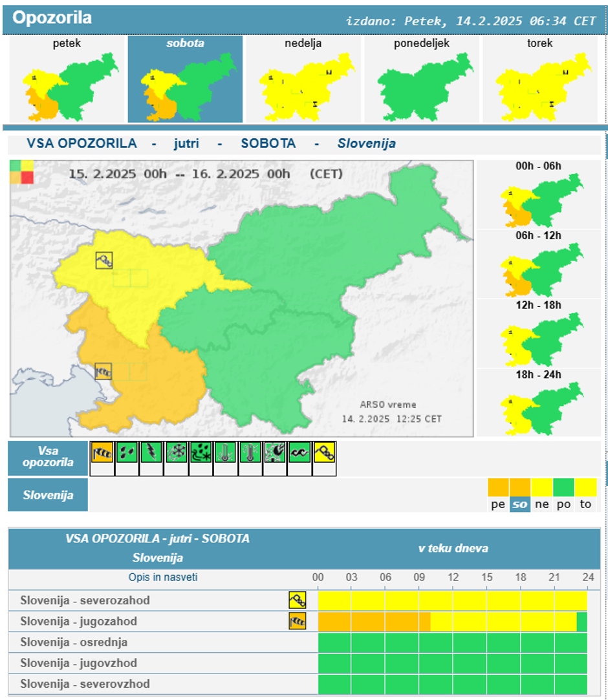Show the 12h - 18h interval map
The width and height of the screenshot is (608, 700).
point(538,334)
